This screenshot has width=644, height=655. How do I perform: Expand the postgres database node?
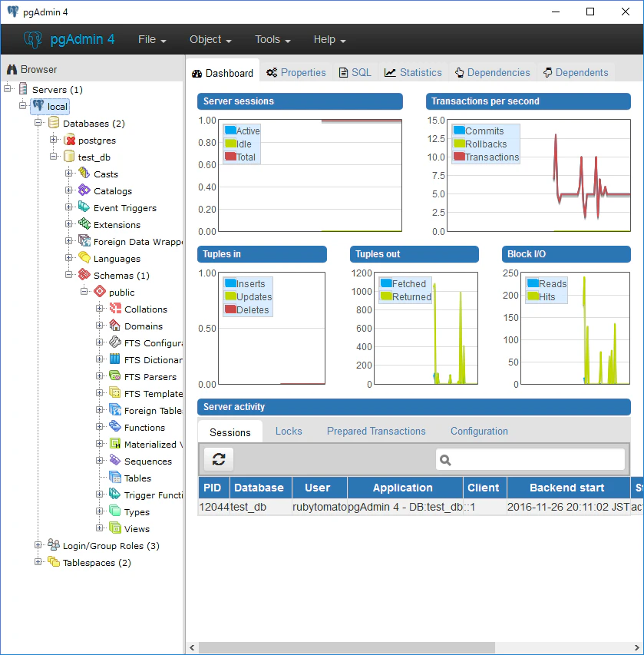pyautogui.click(x=54, y=140)
